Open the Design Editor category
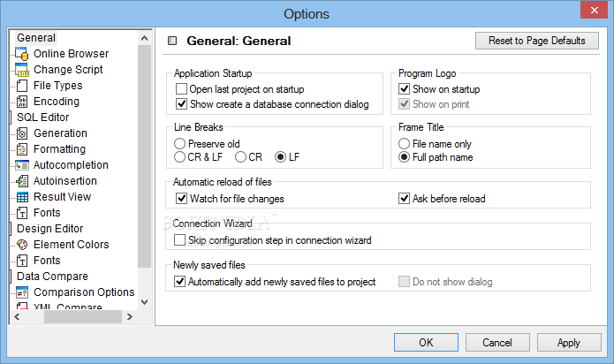614x364 pixels. tap(50, 229)
